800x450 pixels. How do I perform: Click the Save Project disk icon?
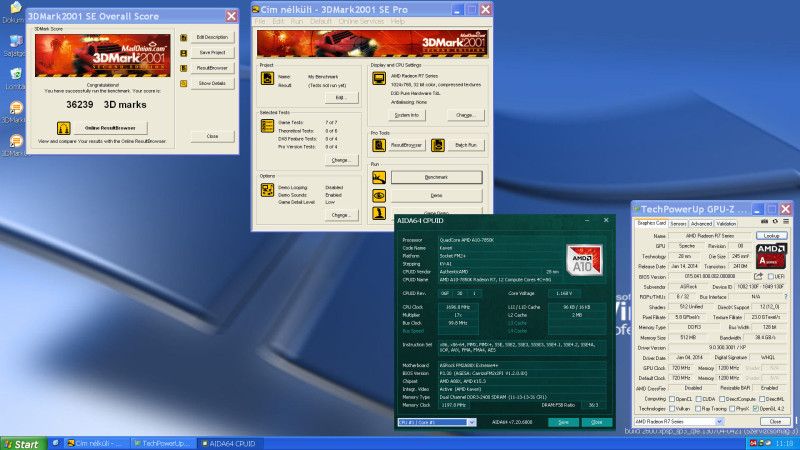[184, 53]
